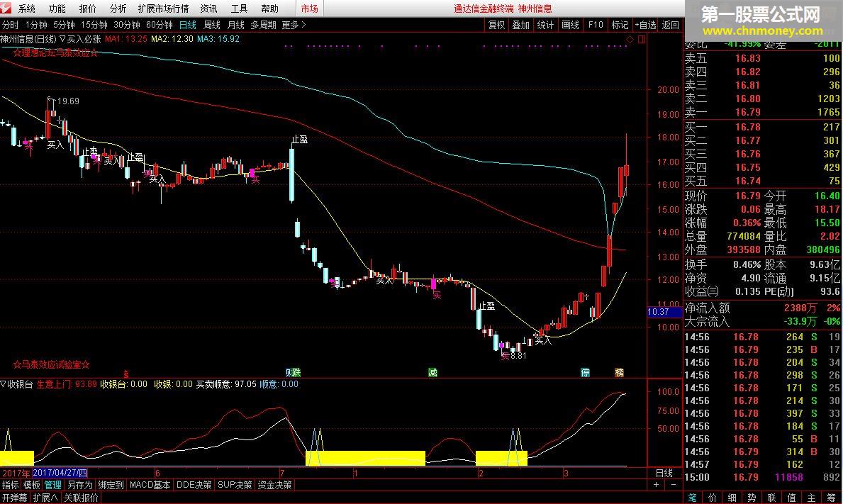
Task: Click the 停 marker below the chart
Action: click(585, 372)
